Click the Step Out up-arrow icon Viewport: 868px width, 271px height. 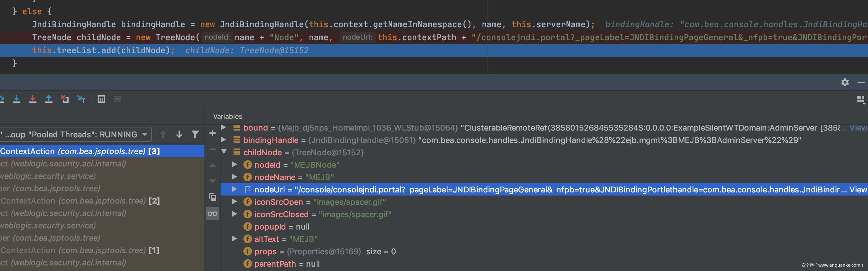click(x=48, y=99)
